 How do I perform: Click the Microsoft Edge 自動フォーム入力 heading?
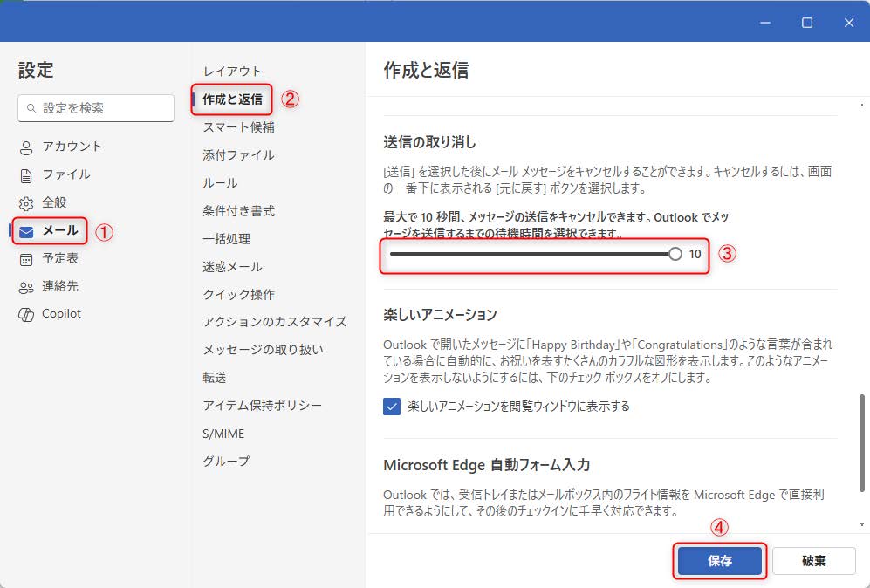pos(487,465)
